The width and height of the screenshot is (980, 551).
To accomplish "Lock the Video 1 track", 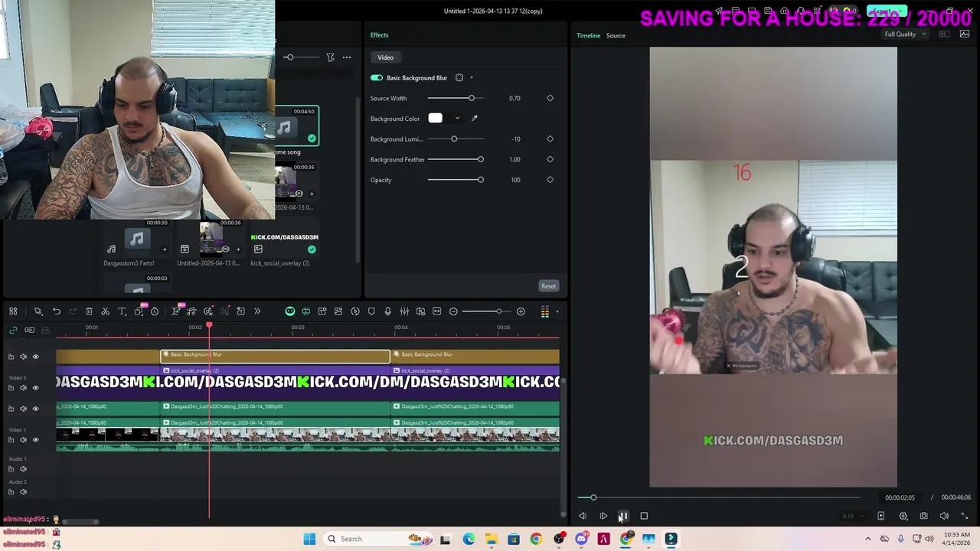I will [x=11, y=440].
